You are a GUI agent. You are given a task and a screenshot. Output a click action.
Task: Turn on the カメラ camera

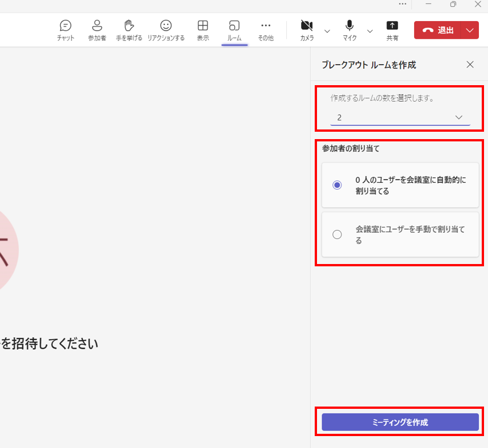pyautogui.click(x=307, y=31)
